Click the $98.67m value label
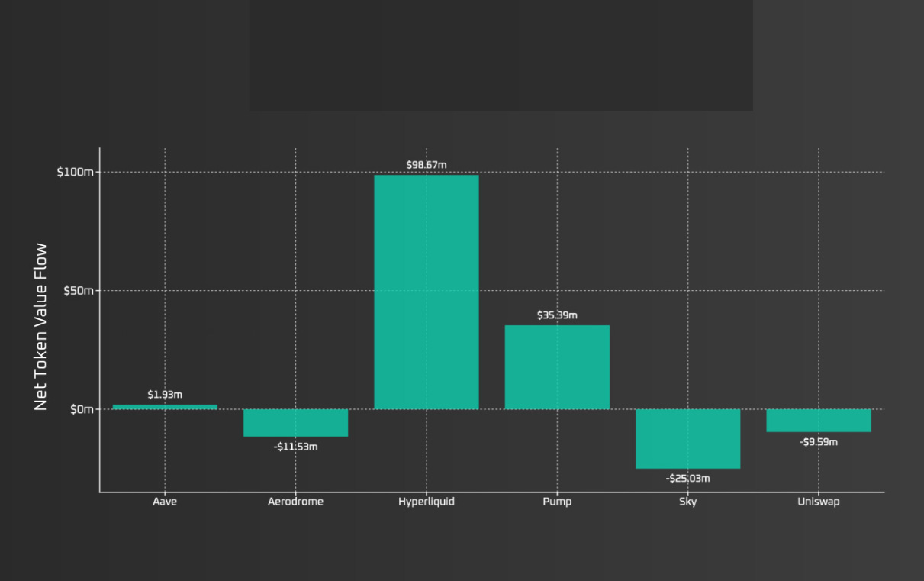 pyautogui.click(x=427, y=165)
